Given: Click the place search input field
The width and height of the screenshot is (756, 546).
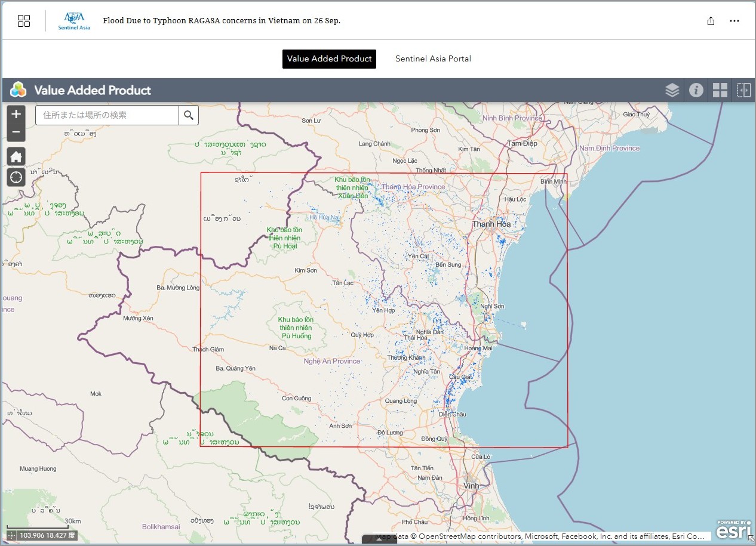Looking at the screenshot, I should (x=107, y=115).
